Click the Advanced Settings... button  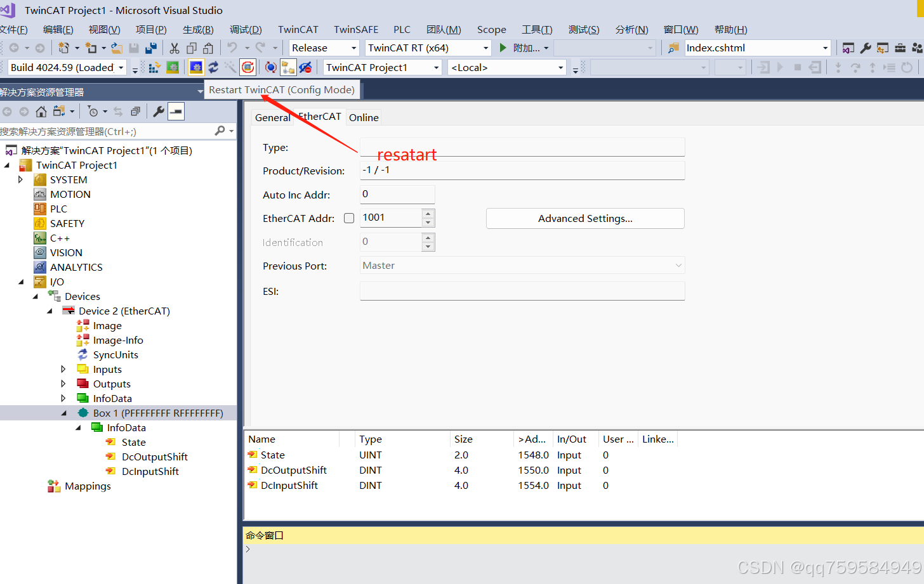click(585, 218)
